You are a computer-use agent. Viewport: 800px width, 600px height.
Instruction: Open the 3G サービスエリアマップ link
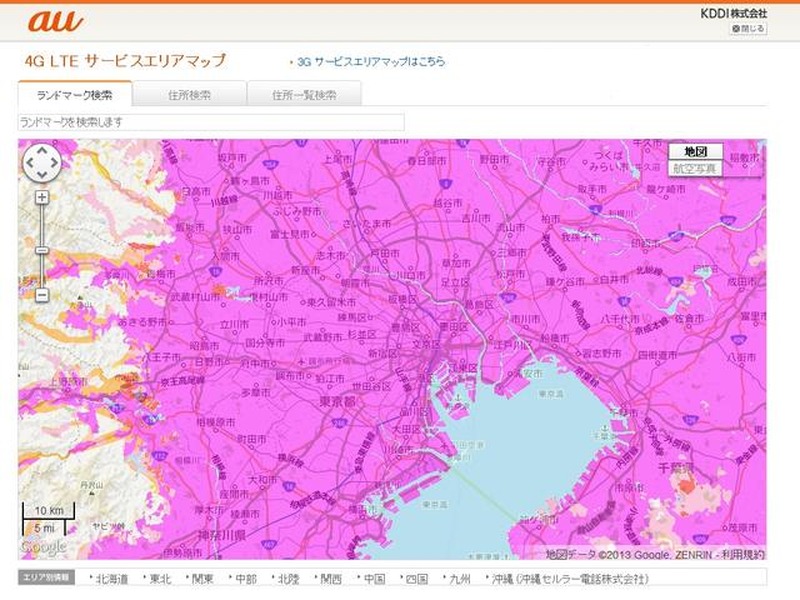coord(370,62)
